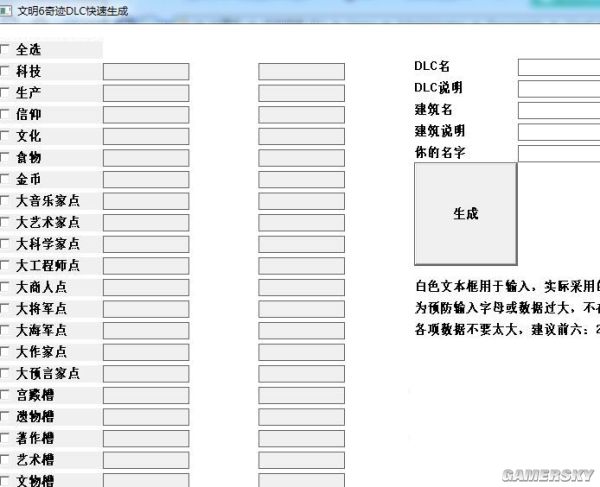Click the second value box in 艺术槽 row
This screenshot has width=600, height=487.
302,460
